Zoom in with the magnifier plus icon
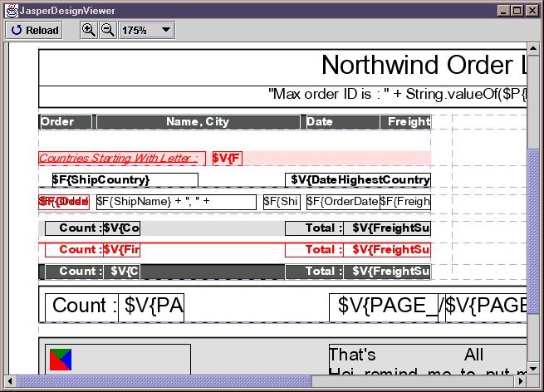The width and height of the screenshot is (544, 392). 89,30
